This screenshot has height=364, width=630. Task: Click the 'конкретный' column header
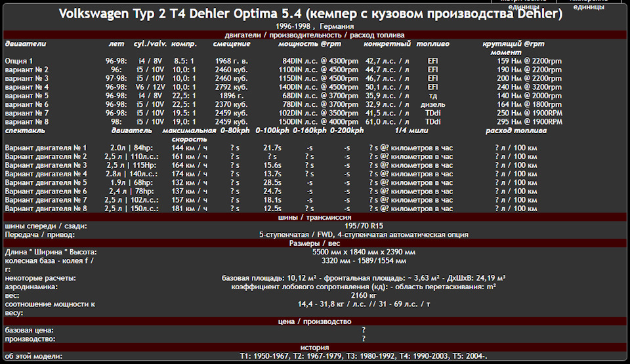387,44
